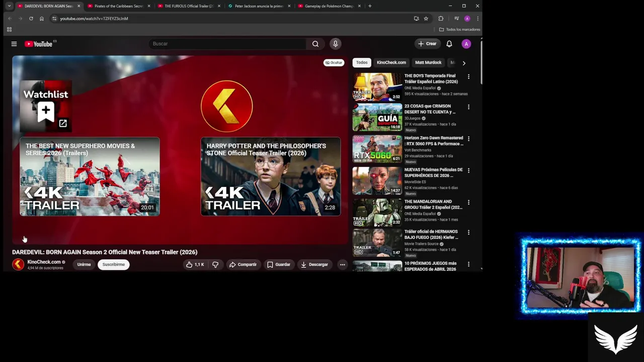Image resolution: width=644 pixels, height=362 pixels.
Task: Click the Guardar button
Action: coord(279,264)
